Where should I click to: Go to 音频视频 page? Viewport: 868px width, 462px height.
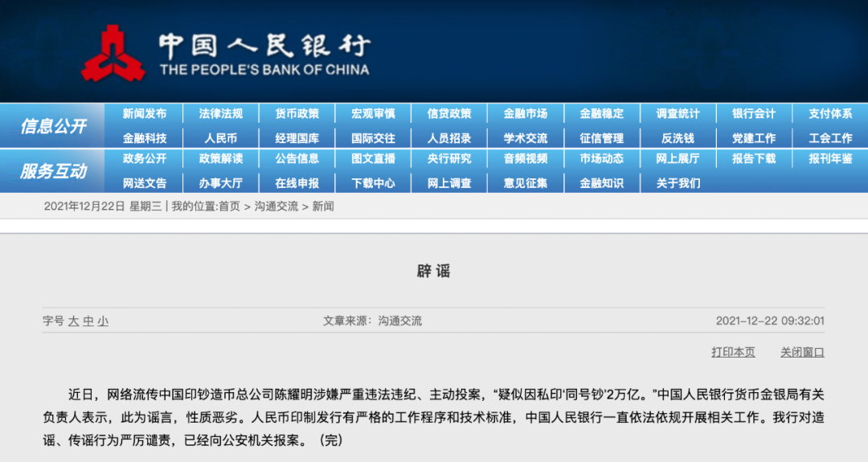pos(526,159)
